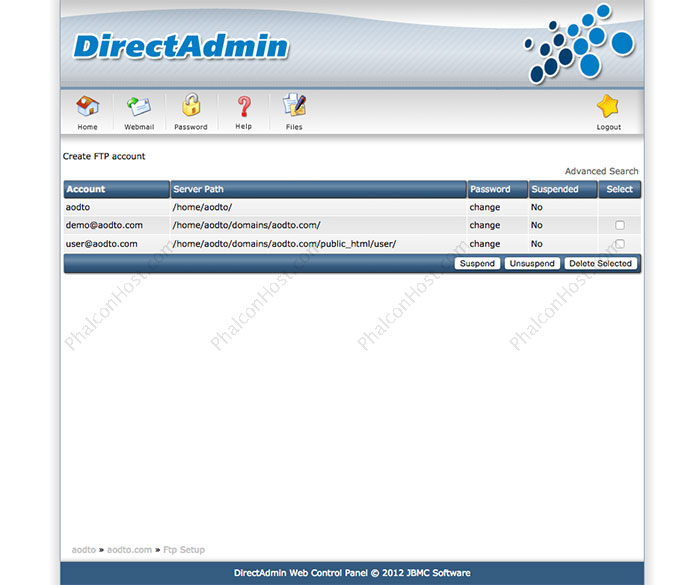Click the Suspended 'No' value for aodto

pos(537,207)
